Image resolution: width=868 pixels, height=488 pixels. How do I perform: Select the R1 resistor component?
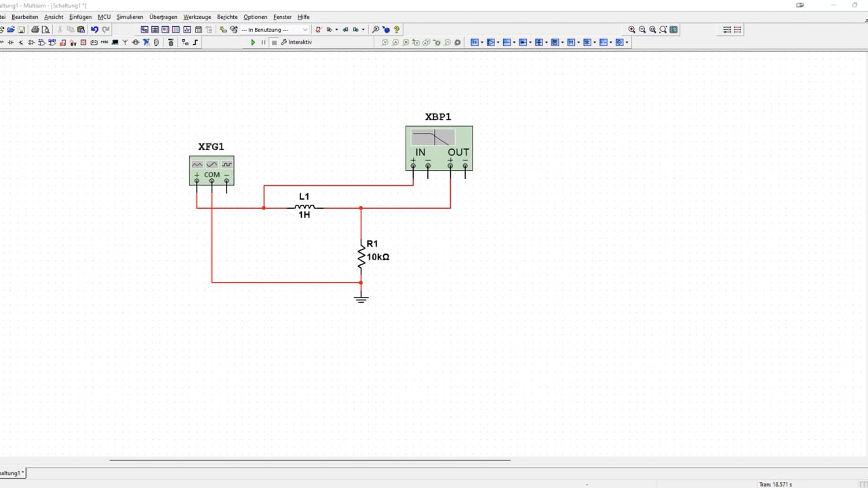361,257
